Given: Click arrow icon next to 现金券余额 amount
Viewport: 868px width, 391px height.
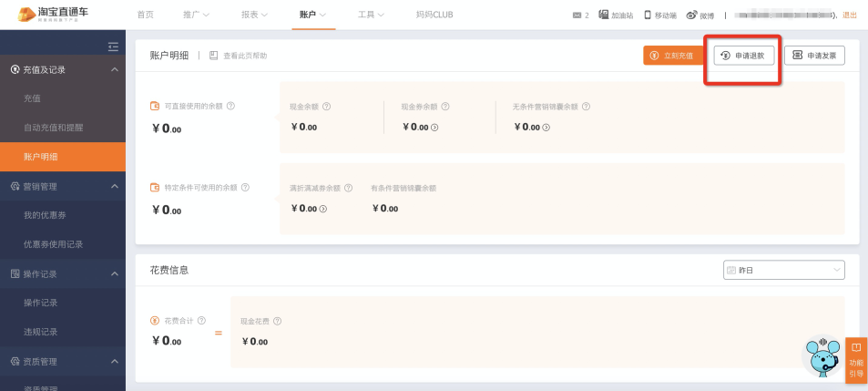Looking at the screenshot, I should [434, 128].
